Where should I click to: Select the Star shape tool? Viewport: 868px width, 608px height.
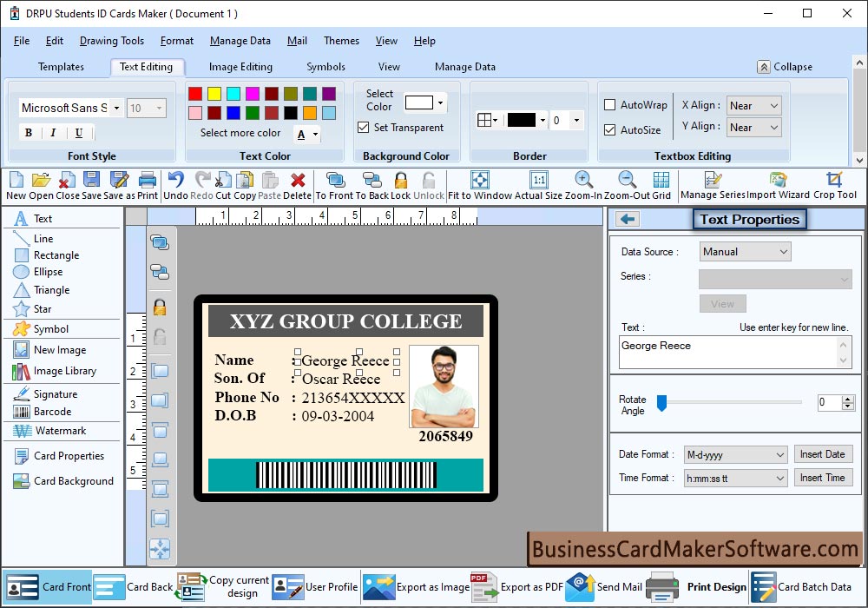32,309
